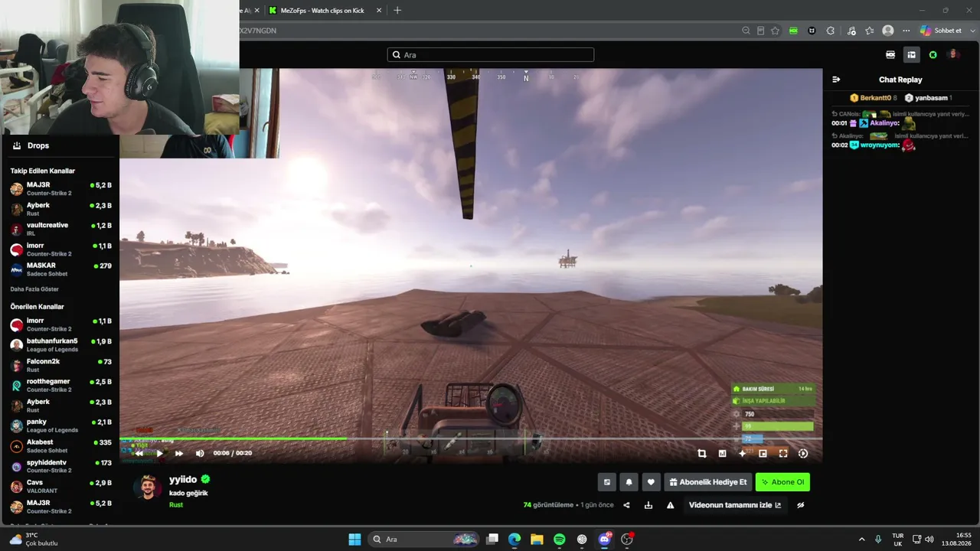Select panky channel in the sidebar
The image size is (980, 551).
[60, 425]
